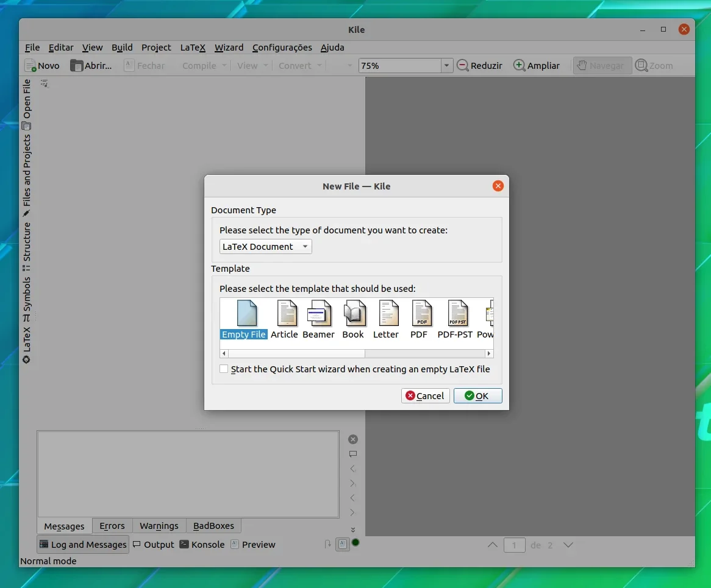Switch to the Warnings tab
Viewport: 711px width, 588px height.
[159, 525]
